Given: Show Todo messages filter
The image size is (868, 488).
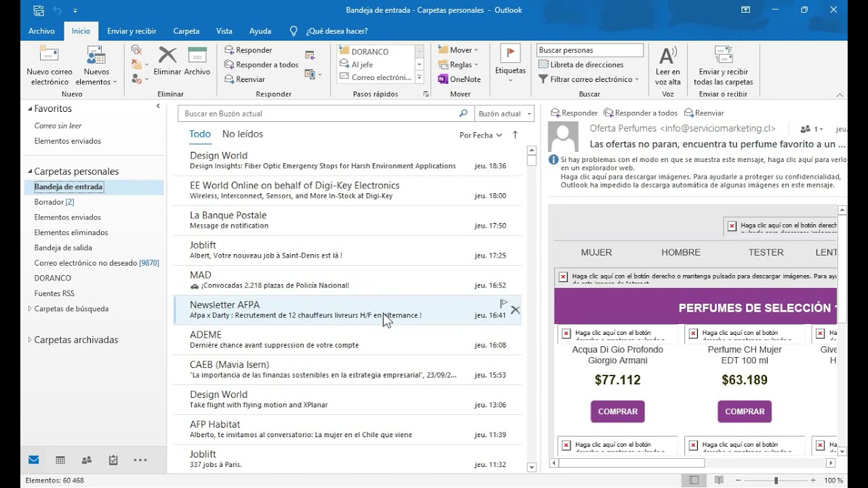Looking at the screenshot, I should click(x=199, y=134).
